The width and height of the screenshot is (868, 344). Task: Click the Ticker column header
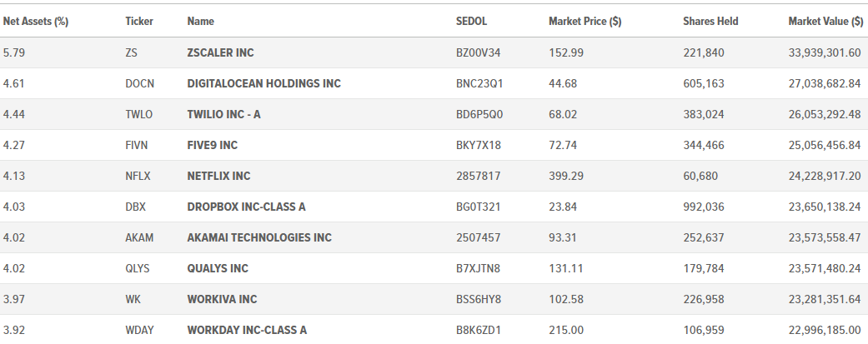(139, 22)
